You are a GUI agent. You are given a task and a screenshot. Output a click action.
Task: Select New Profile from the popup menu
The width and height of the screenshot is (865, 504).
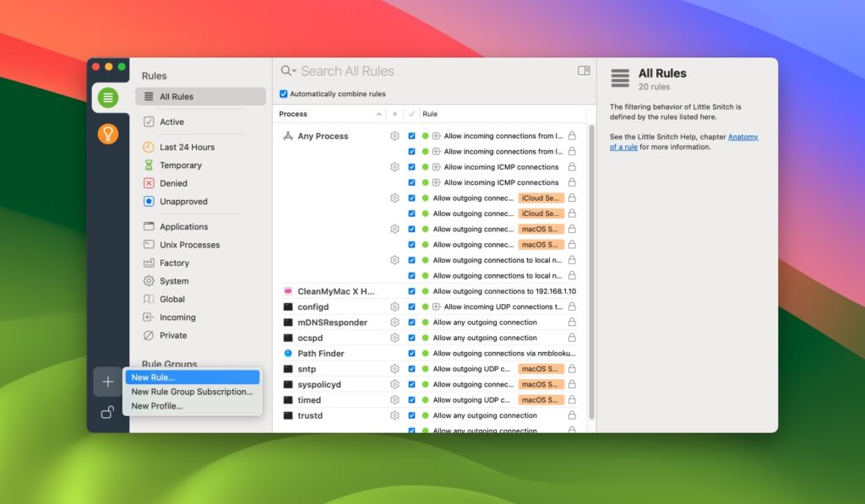pos(157,405)
